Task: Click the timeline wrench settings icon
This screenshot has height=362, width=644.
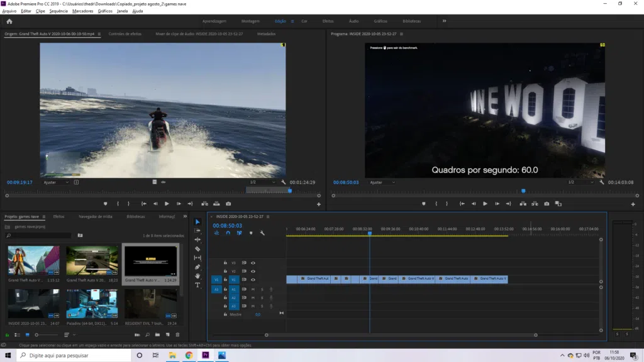Action: tap(262, 233)
